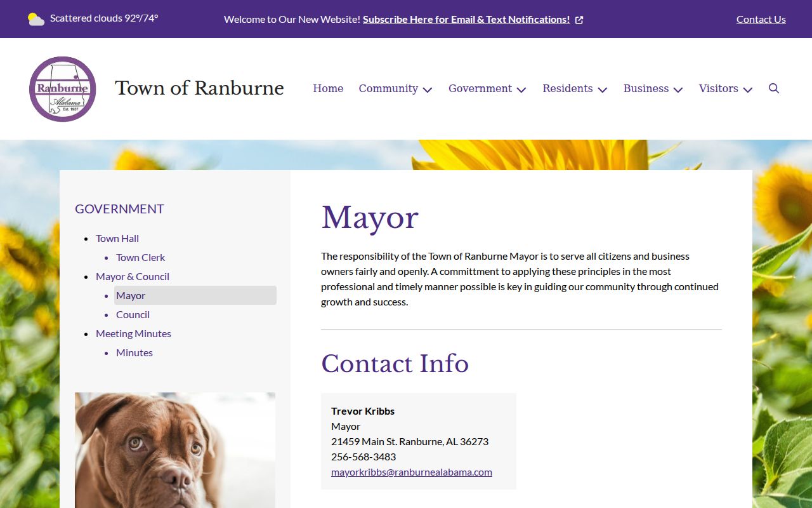
Task: Click the phone number 256-568-3483
Action: click(x=363, y=457)
